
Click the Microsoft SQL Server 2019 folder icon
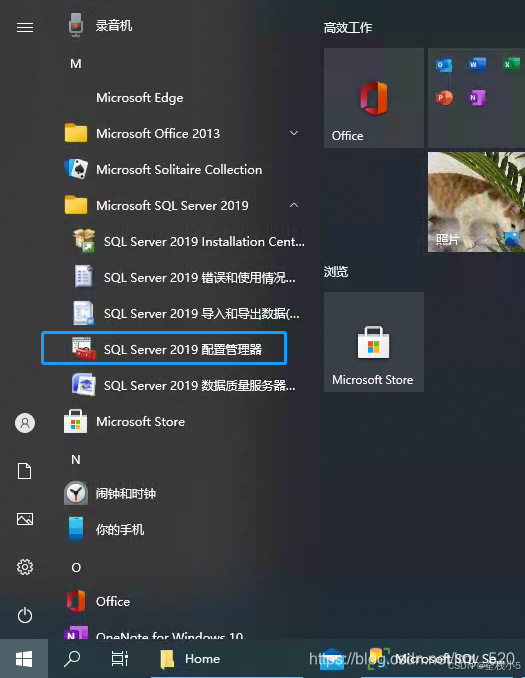(76, 205)
